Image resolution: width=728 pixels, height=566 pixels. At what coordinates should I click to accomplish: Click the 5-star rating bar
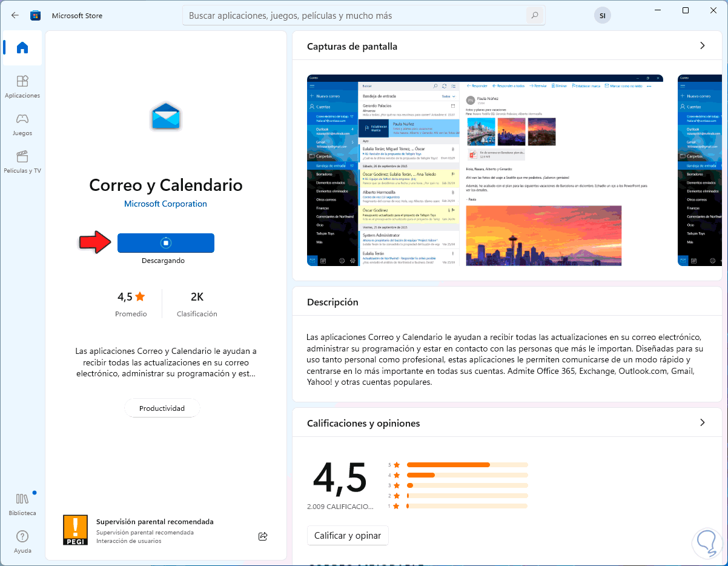pyautogui.click(x=467, y=465)
